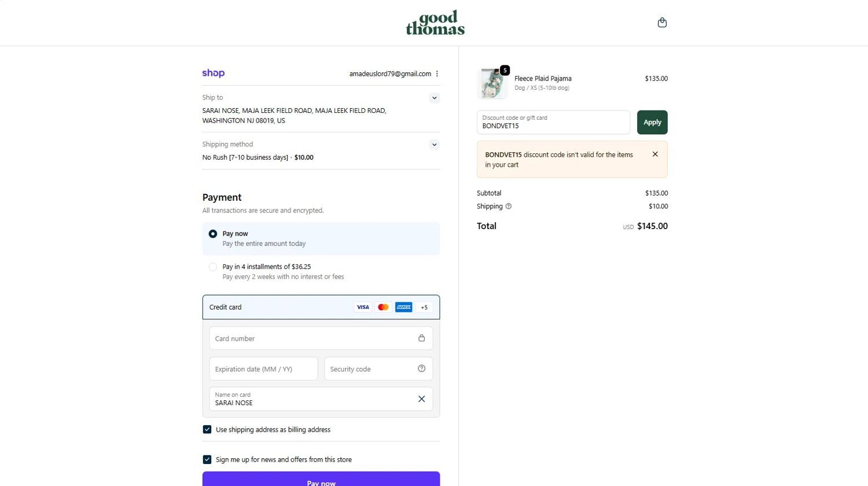Expand the Ship to address section
868x486 pixels.
(434, 98)
